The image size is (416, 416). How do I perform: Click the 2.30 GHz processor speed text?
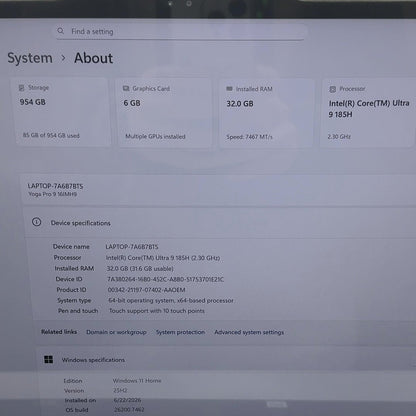pos(339,136)
